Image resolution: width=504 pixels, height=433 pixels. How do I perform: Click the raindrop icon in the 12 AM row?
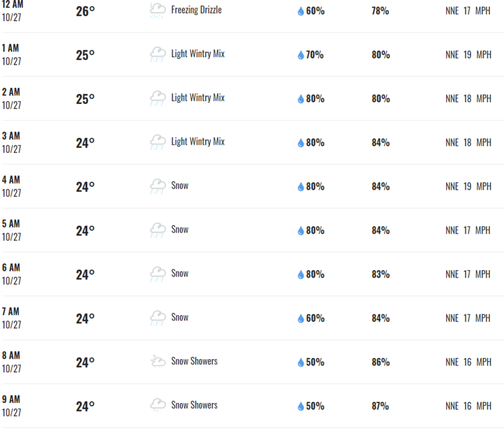[301, 12]
